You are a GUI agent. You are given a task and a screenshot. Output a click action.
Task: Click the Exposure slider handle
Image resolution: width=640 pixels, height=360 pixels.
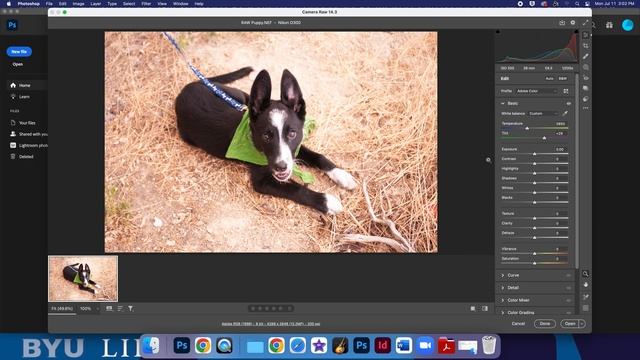(534, 154)
